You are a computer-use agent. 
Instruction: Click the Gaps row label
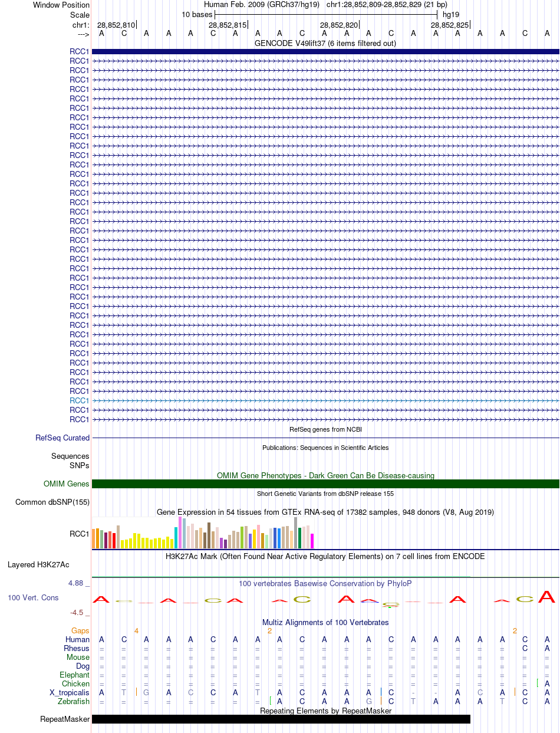click(81, 631)
